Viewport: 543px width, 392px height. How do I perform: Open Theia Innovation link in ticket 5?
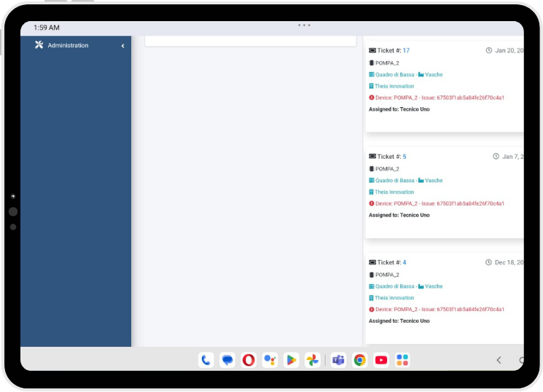[x=394, y=192]
